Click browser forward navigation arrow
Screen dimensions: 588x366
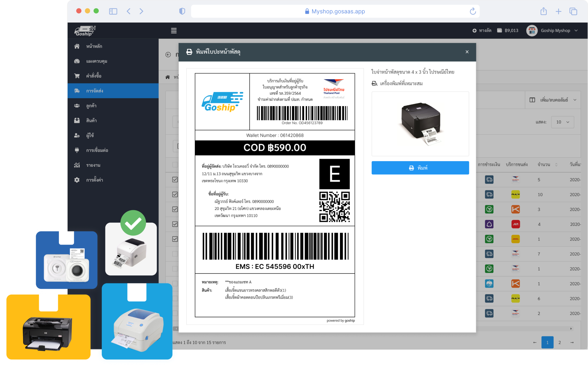141,11
